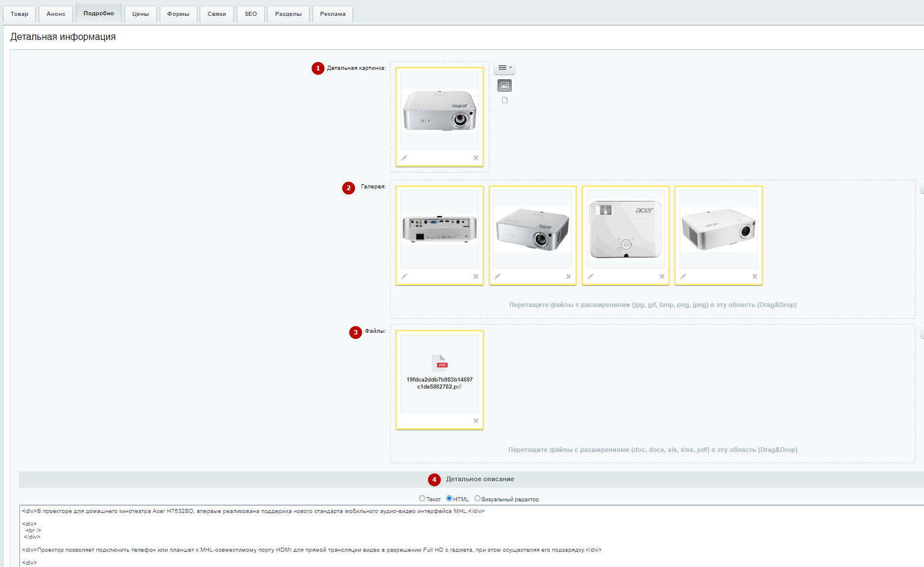Edit the detail picture with the pencil icon
Screen dimensions: 924x567
point(404,158)
